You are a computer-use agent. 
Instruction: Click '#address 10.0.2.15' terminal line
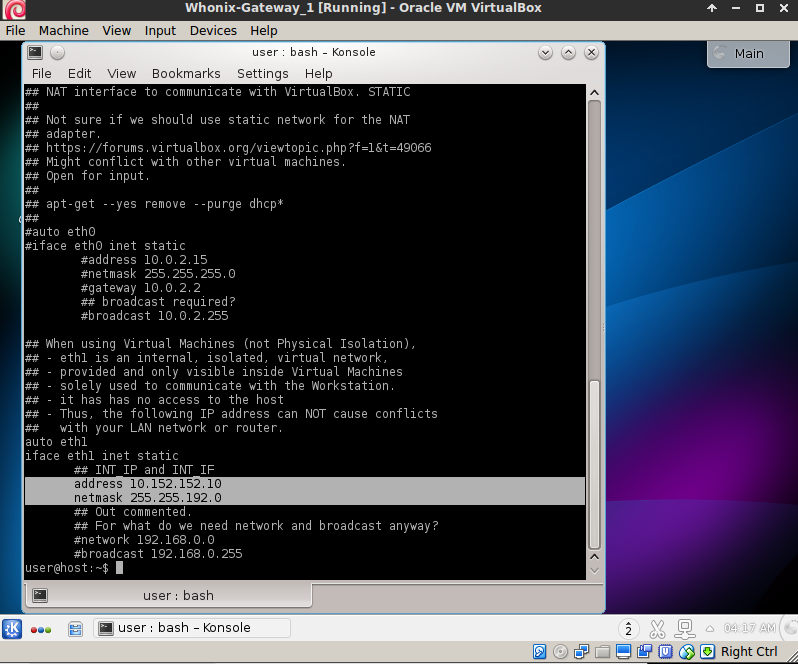coord(144,259)
